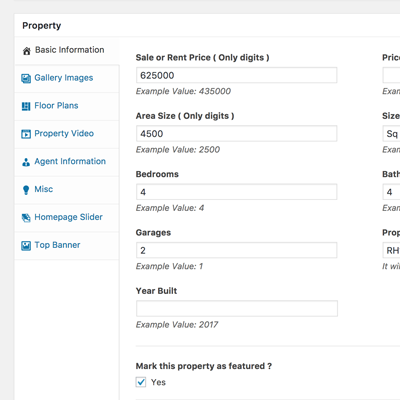Select the Bedrooms input field
Viewport: 400px width, 400px height.
tap(237, 192)
